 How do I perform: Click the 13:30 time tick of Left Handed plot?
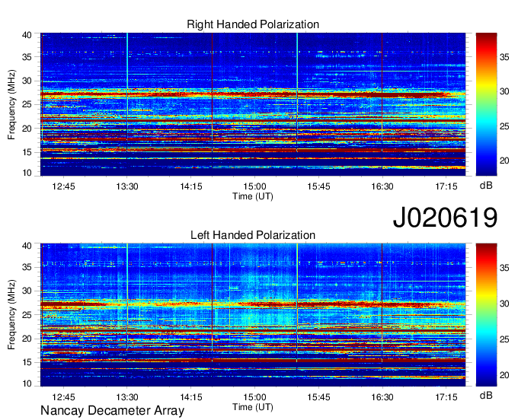127,397
